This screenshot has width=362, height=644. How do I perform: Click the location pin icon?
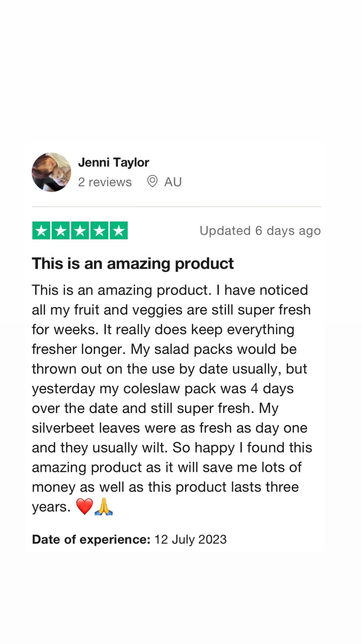tap(152, 182)
